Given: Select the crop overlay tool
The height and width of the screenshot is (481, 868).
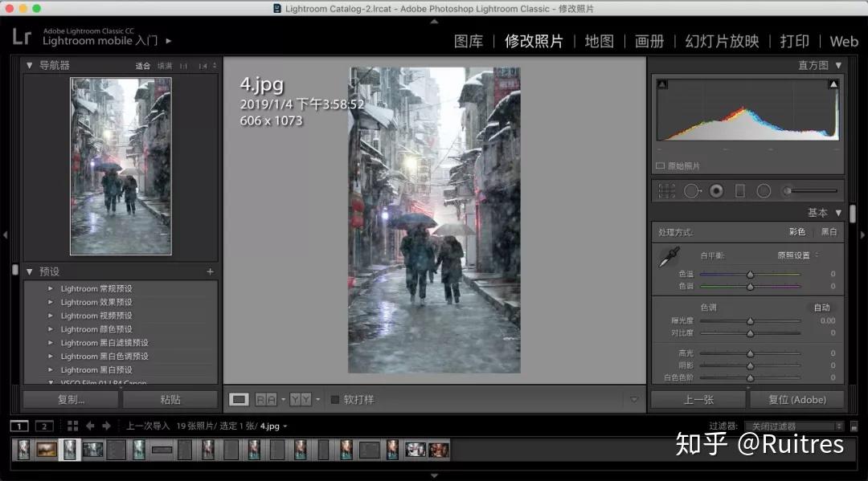Looking at the screenshot, I should [x=666, y=190].
